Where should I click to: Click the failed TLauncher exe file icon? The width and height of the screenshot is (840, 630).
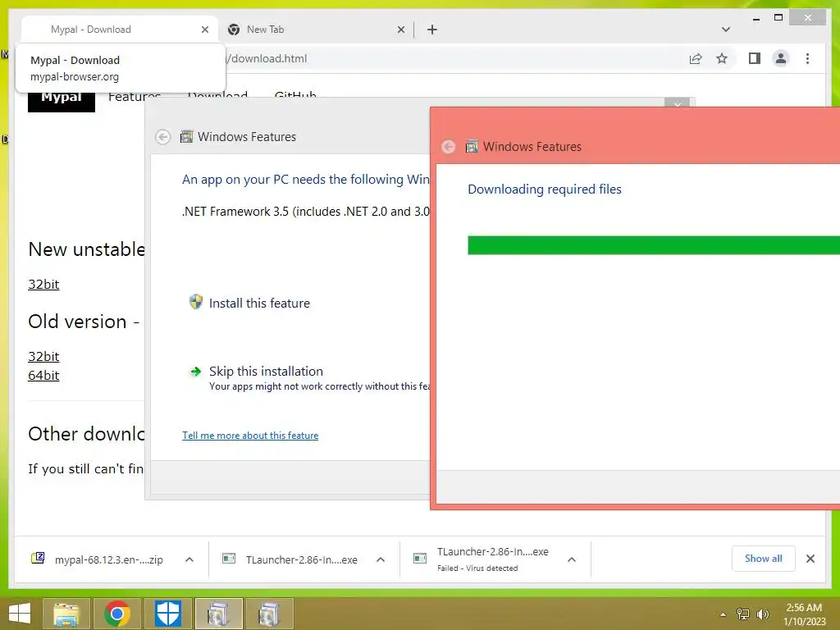(420, 559)
